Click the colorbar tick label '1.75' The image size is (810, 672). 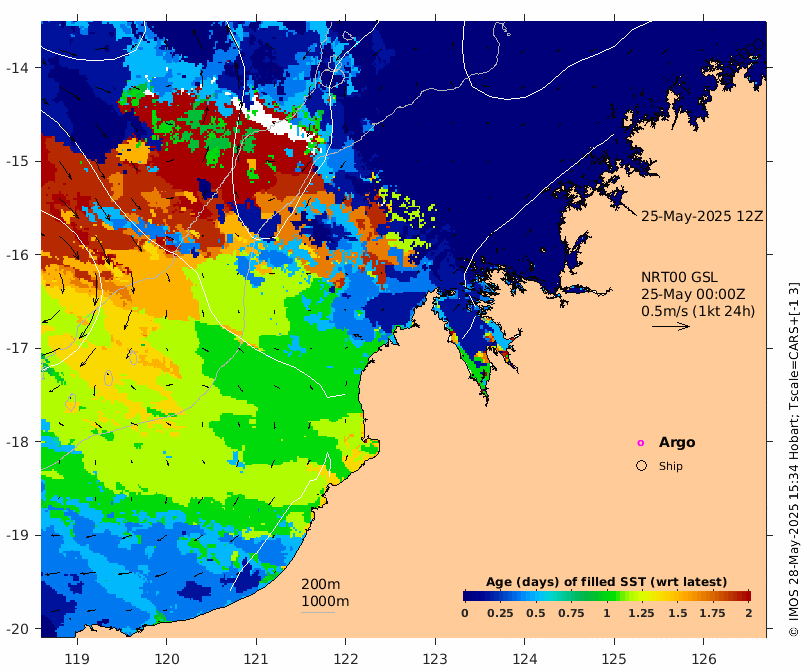point(712,613)
